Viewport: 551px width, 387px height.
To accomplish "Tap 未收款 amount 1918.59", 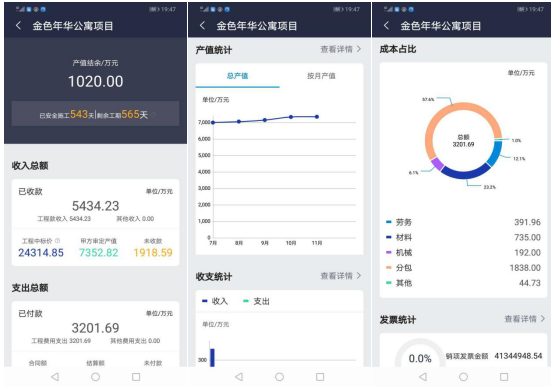I will [x=153, y=253].
